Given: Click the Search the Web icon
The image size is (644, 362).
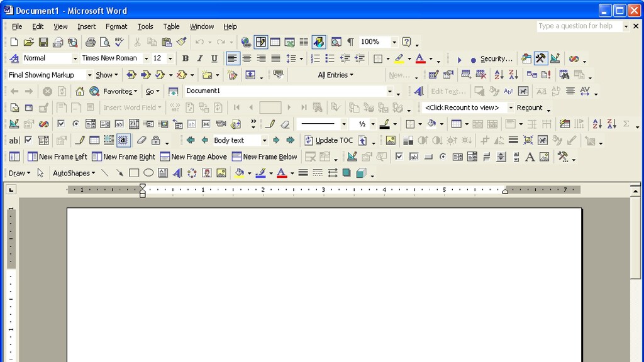Looking at the screenshot, I should pyautogui.click(x=94, y=91).
